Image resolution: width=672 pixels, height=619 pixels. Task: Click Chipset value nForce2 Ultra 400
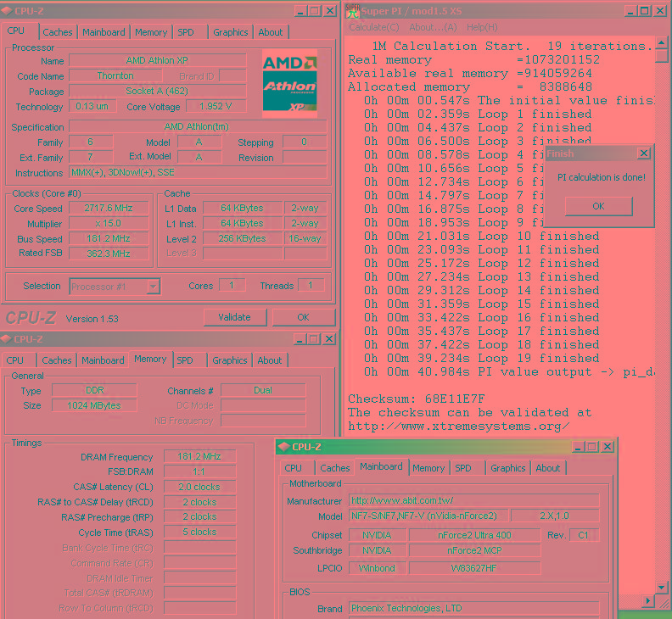point(474,535)
